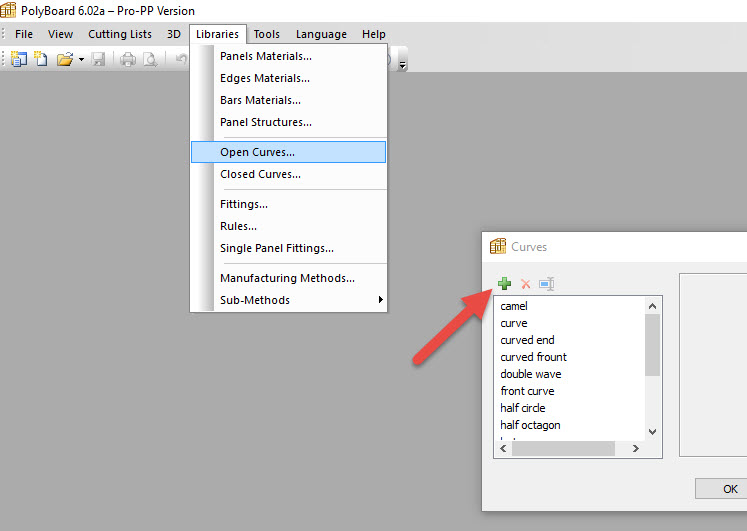Screen dimensions: 747x531
Task: Select 'double wave' list item
Action: pyautogui.click(x=531, y=374)
